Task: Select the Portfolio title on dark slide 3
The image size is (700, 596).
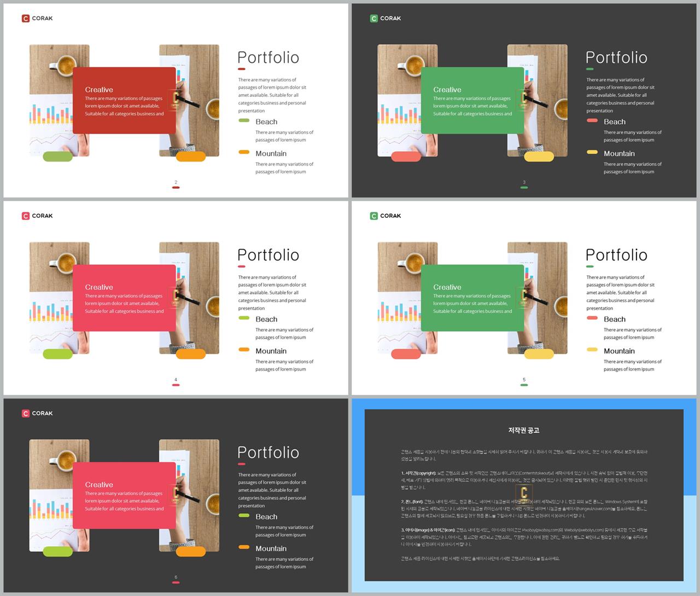Action: pyautogui.click(x=616, y=57)
